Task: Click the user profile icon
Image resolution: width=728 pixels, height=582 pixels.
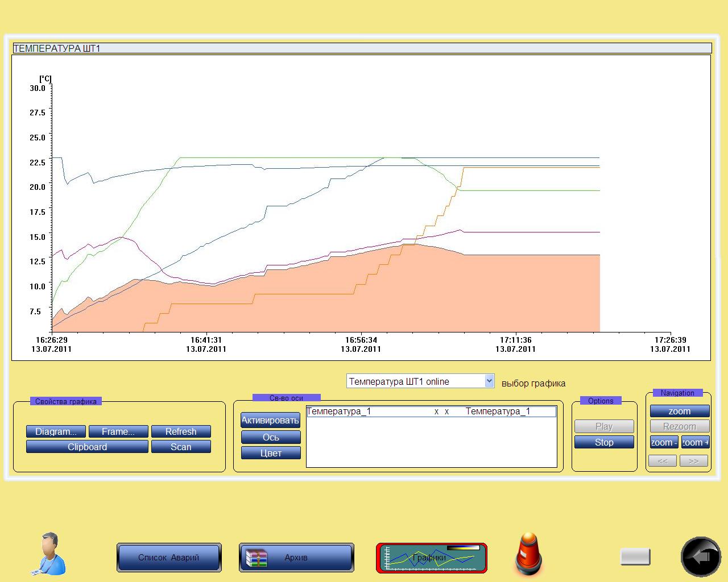Action: click(49, 554)
